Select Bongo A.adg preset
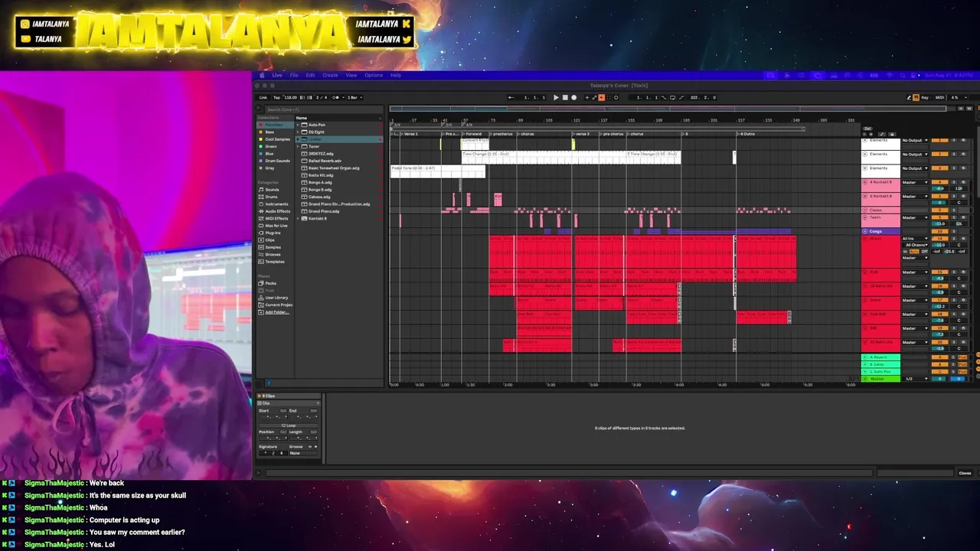Viewport: 980px width, 551px height. 320,182
